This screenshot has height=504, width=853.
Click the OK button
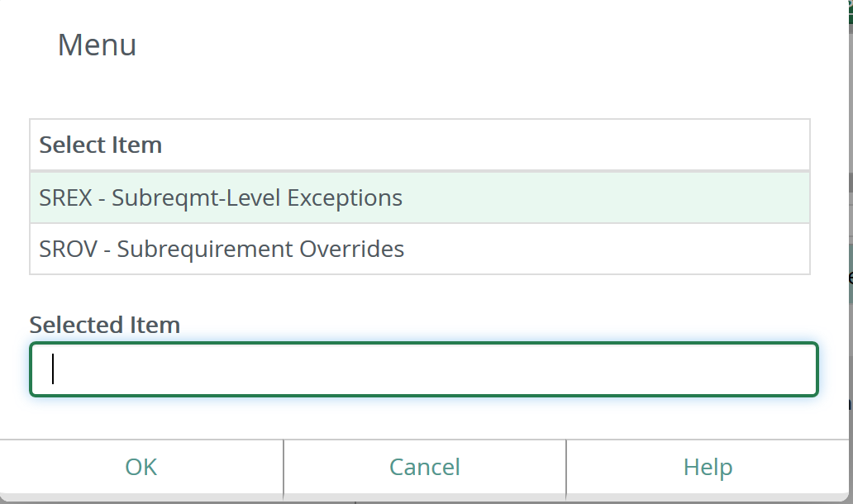point(141,467)
